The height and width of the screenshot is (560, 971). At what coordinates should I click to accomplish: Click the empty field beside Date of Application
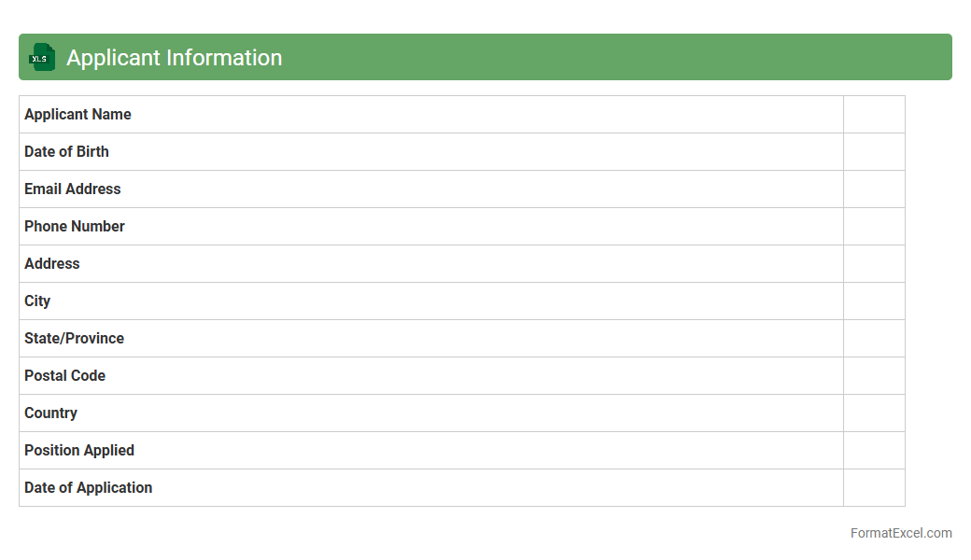point(874,488)
